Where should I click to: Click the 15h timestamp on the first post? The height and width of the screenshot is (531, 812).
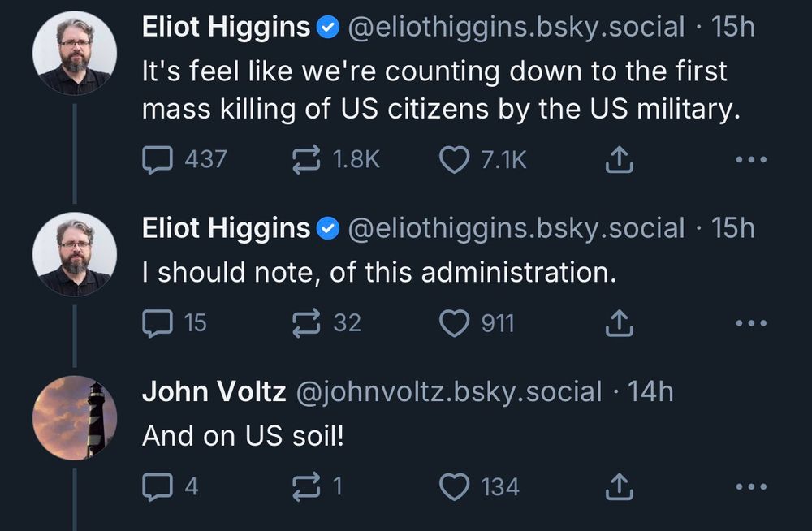[733, 26]
